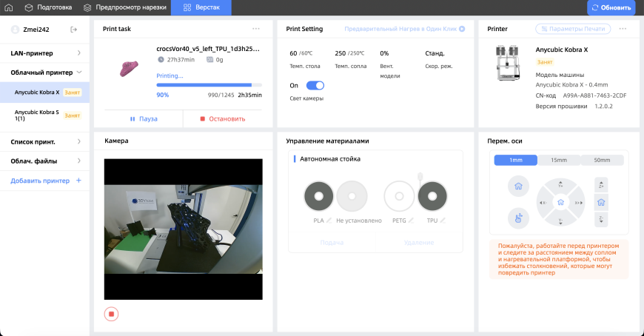The image size is (644, 336).
Task: Select the PLA filament spool
Action: pos(319,196)
